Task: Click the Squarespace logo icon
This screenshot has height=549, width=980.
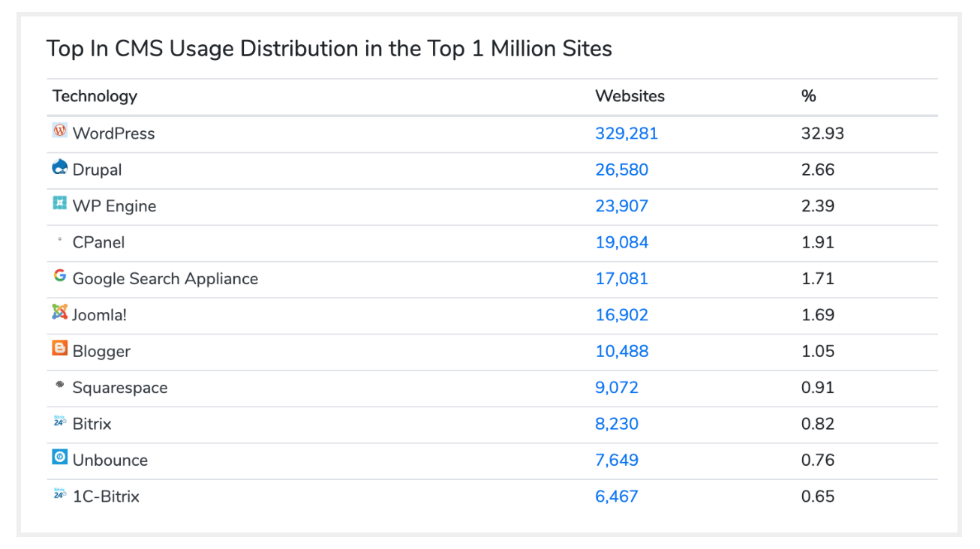Action: point(60,385)
